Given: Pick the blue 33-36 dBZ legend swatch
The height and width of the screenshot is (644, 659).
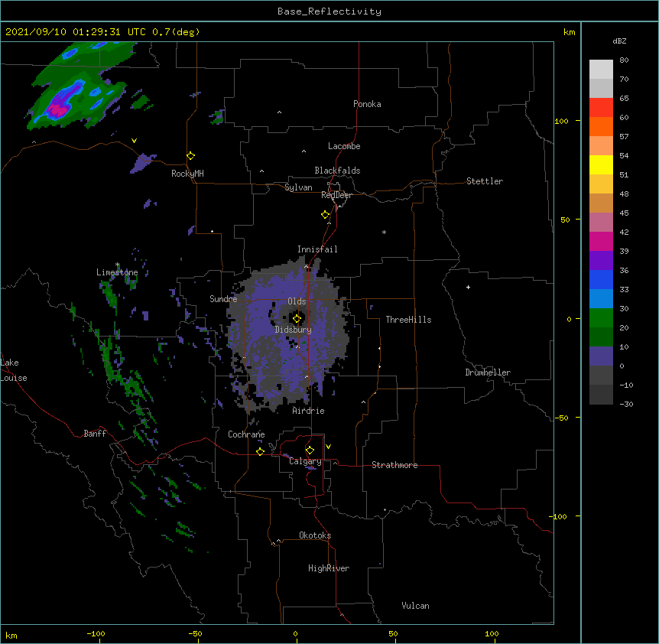Looking at the screenshot, I should point(601,279).
